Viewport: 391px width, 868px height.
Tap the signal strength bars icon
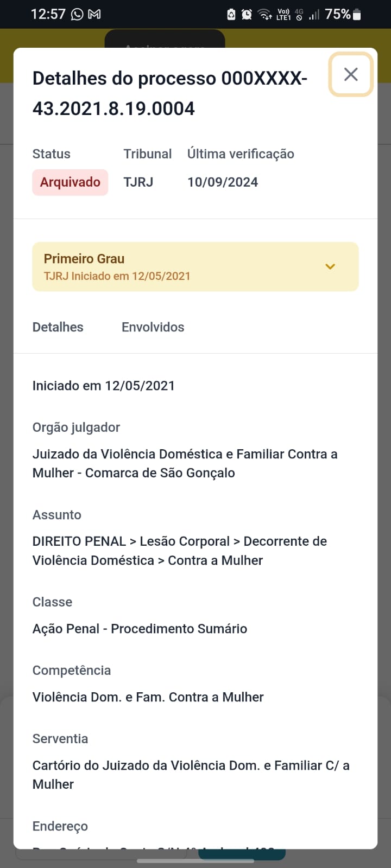coord(314,15)
